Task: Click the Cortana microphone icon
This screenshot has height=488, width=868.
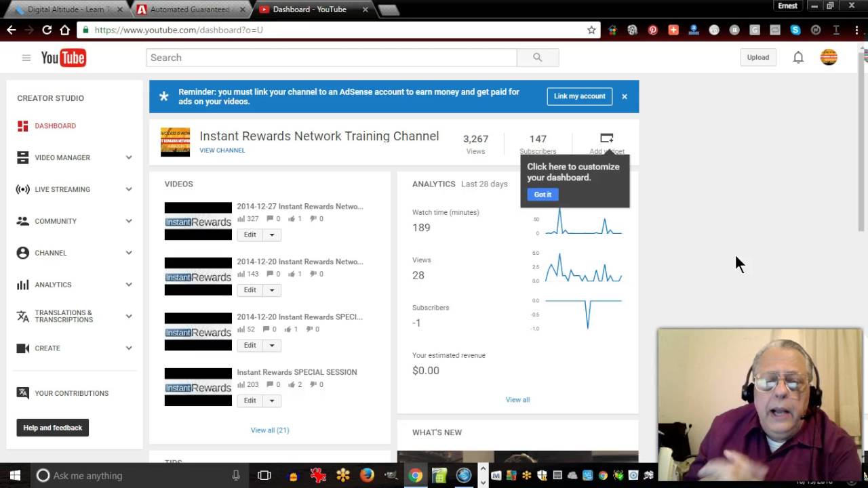Action: pos(236,475)
